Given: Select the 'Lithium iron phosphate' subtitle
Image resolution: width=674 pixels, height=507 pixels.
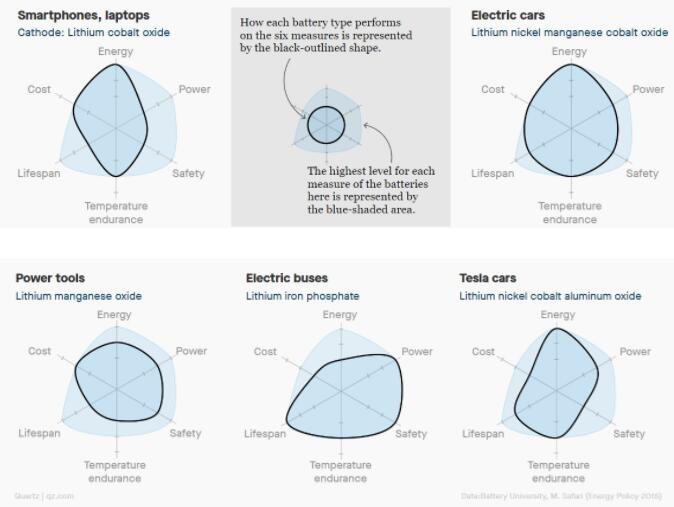Looking at the screenshot, I should point(303,296).
